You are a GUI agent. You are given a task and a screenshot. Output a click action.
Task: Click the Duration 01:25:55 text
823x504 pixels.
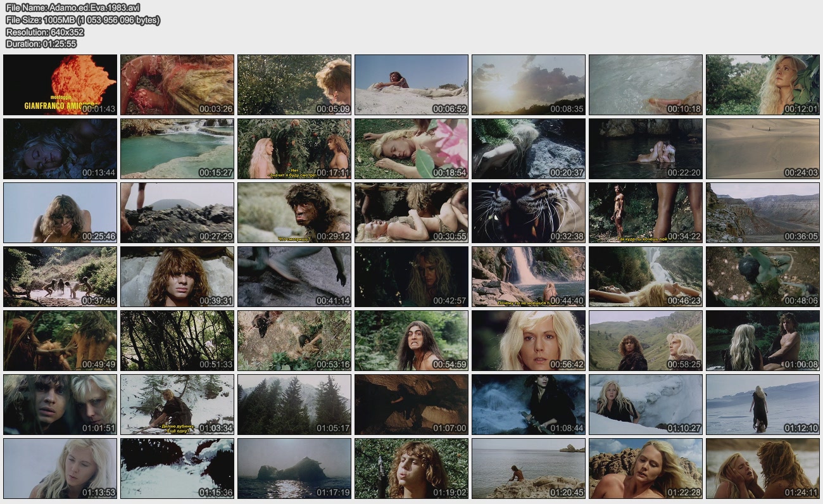pos(41,44)
